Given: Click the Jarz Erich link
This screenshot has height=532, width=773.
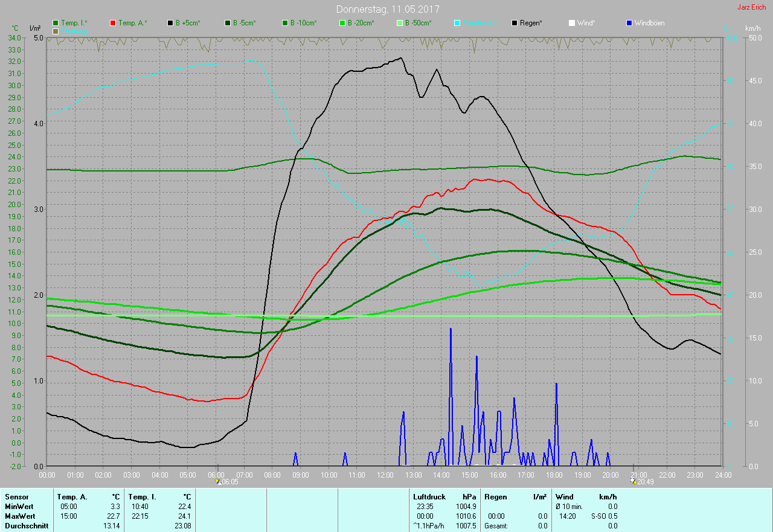Looking at the screenshot, I should pos(751,7).
